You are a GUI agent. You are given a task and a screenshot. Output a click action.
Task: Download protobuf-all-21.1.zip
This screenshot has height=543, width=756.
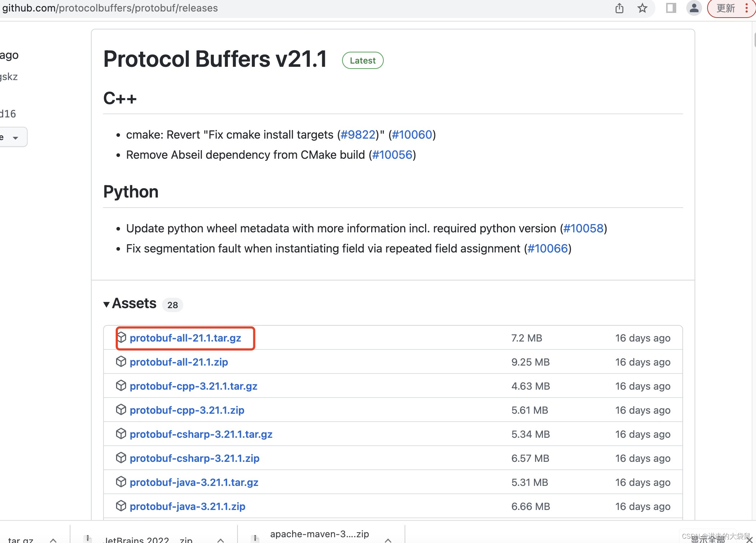(179, 362)
